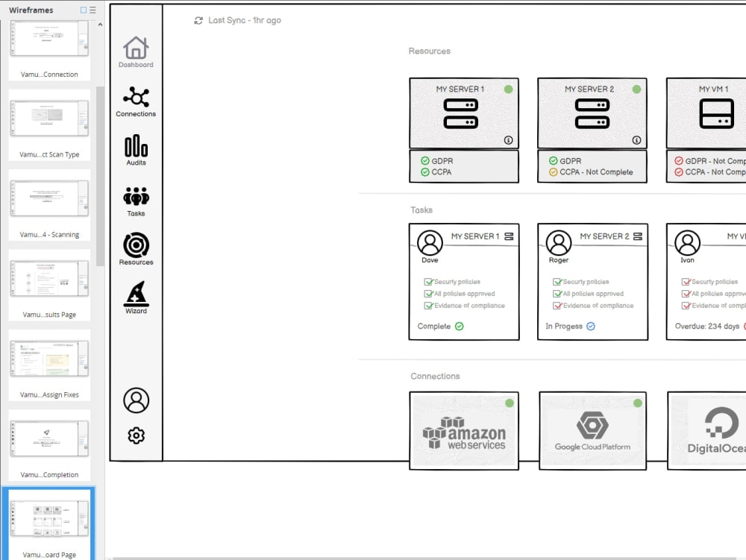This screenshot has height=560, width=746.
Task: Click the Google Cloud Platform connection
Action: tap(592, 431)
